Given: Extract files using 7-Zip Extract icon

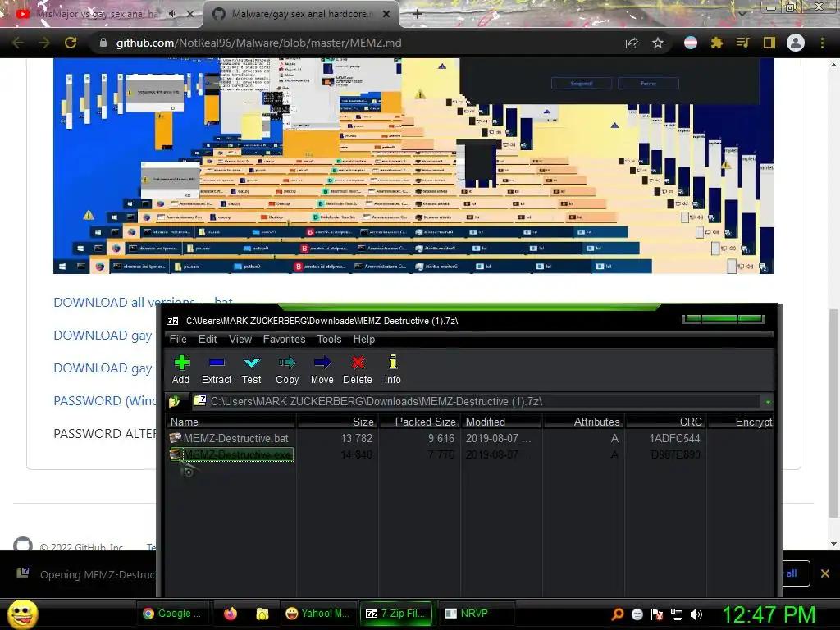Looking at the screenshot, I should (217, 370).
